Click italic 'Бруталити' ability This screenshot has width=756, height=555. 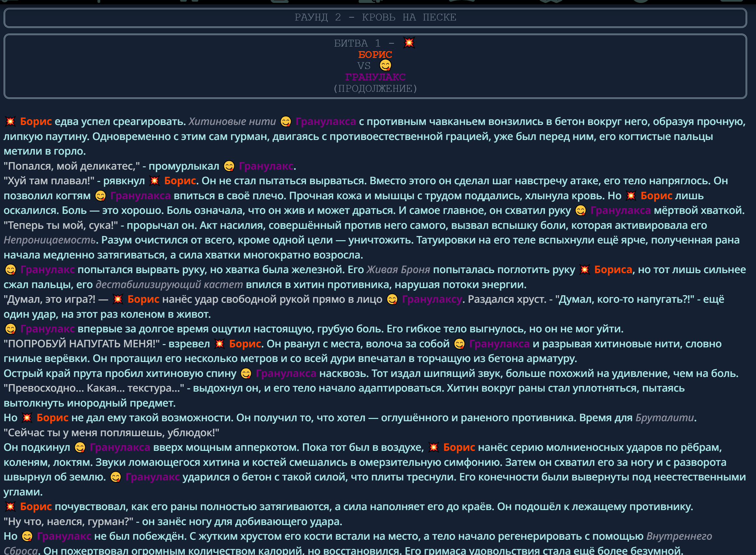[x=664, y=418]
